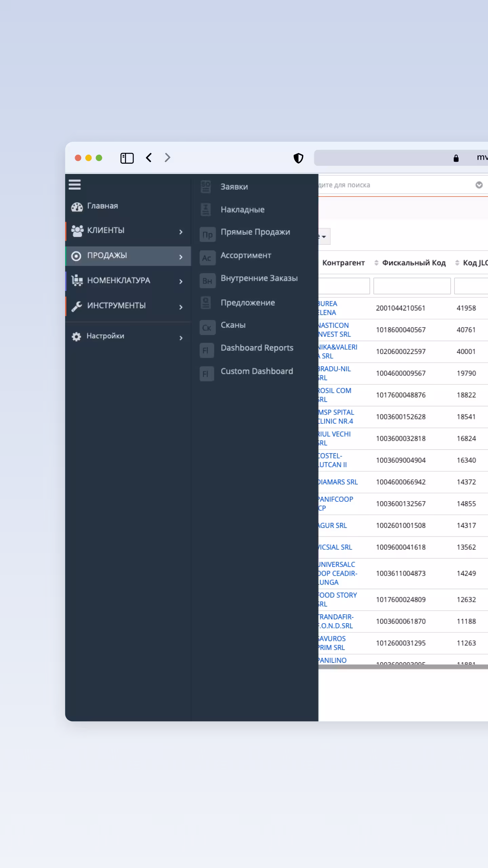Toggle the browser sidebar panel icon
The height and width of the screenshot is (868, 488).
(127, 158)
